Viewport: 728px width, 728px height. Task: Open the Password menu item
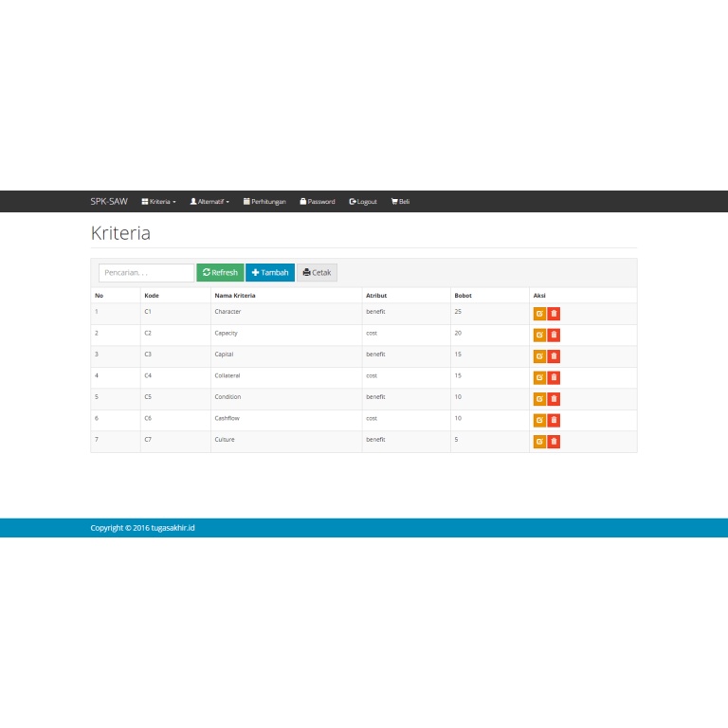tap(318, 202)
